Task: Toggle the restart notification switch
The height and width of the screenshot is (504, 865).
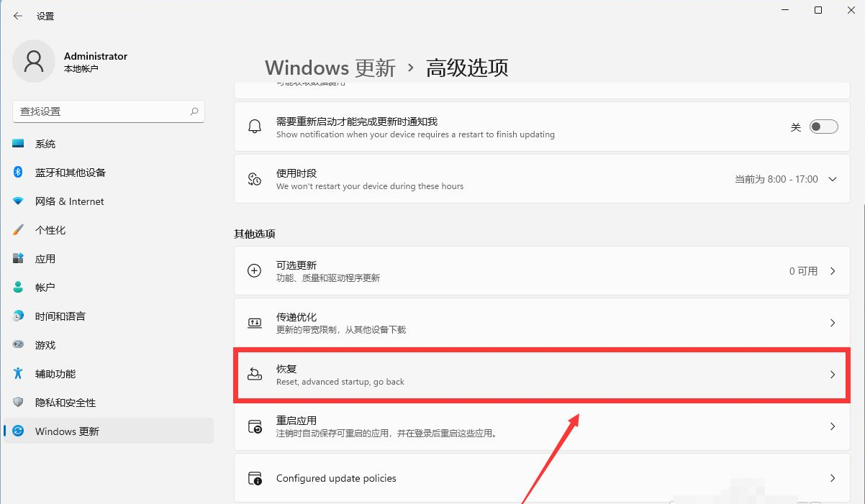Action: tap(824, 127)
